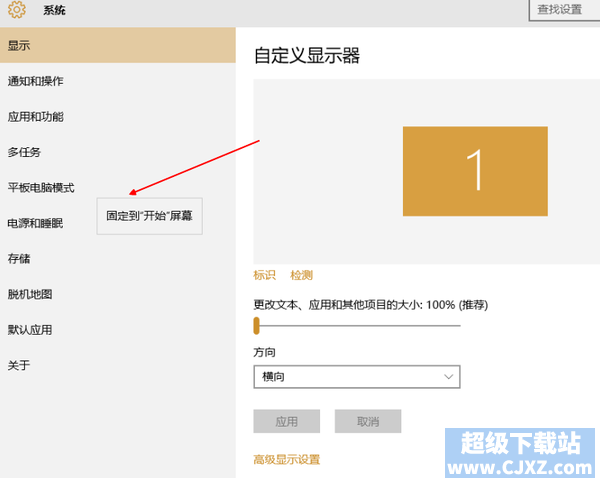Image resolution: width=600 pixels, height=478 pixels.
Task: Open 高级显示设置 link
Action: pyautogui.click(x=287, y=459)
